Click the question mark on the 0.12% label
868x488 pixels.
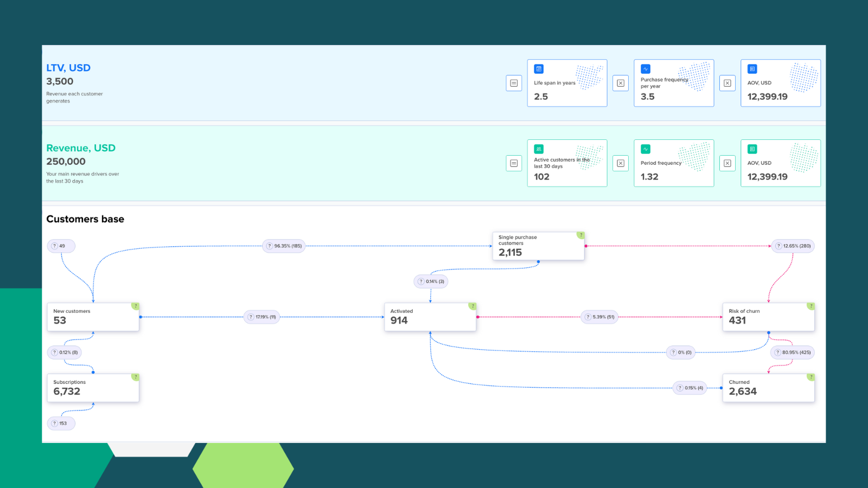(x=54, y=352)
